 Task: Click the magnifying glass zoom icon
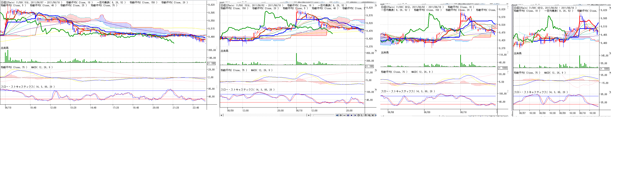(369, 115)
